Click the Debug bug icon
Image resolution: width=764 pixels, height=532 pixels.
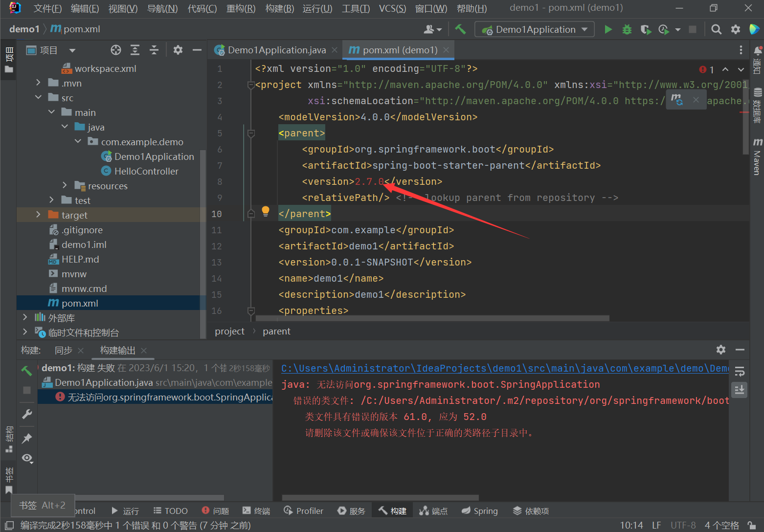627,29
